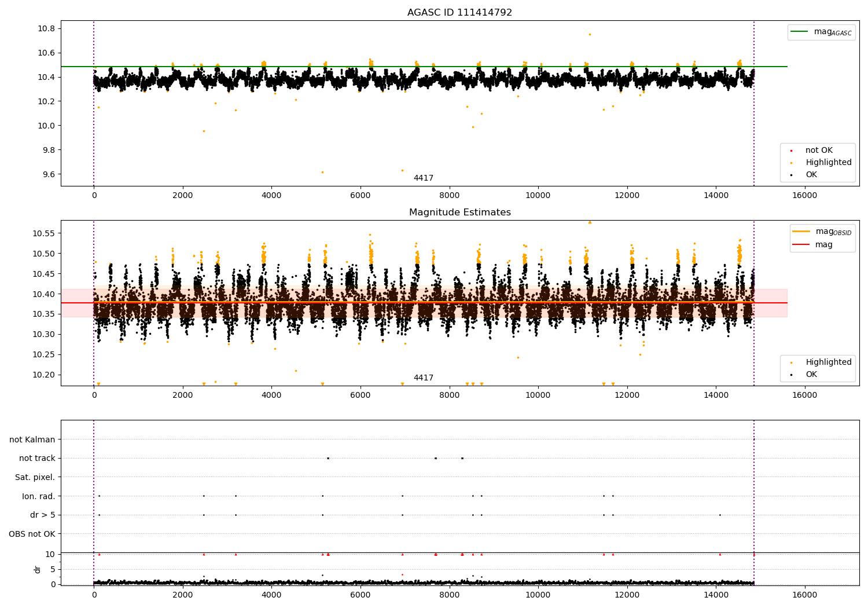This screenshot has width=868, height=608.
Task: Click the 'Ion. rad.' row label
Action: click(38, 496)
